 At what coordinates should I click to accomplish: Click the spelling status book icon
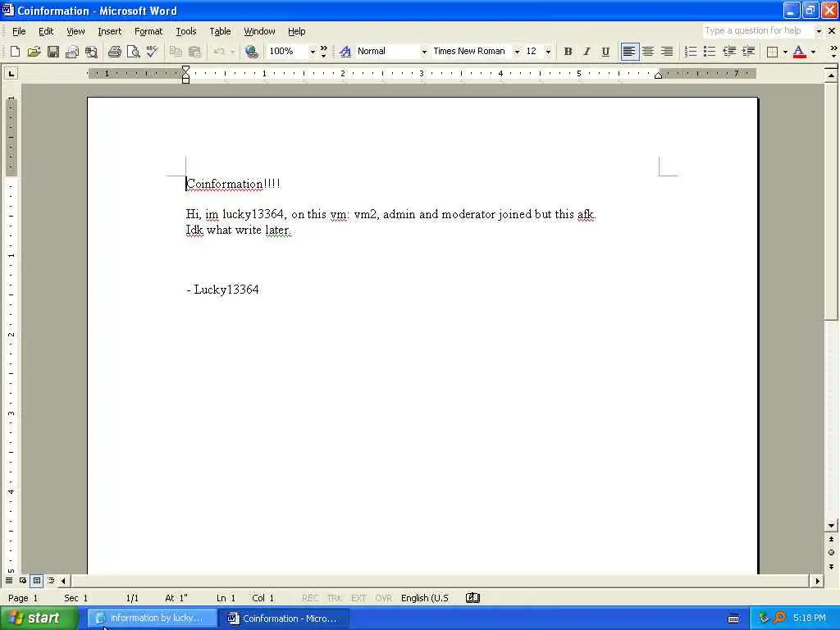[472, 598]
